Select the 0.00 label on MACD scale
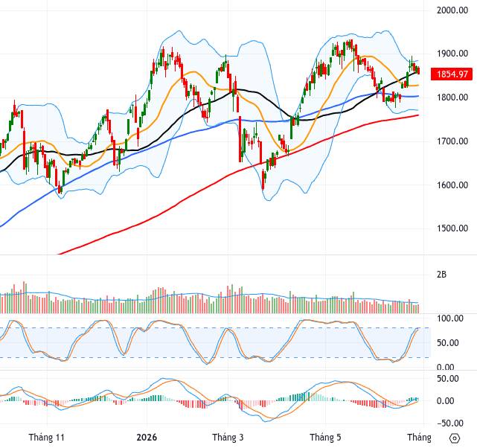Screen dimensions: 477x448 [x=445, y=401]
